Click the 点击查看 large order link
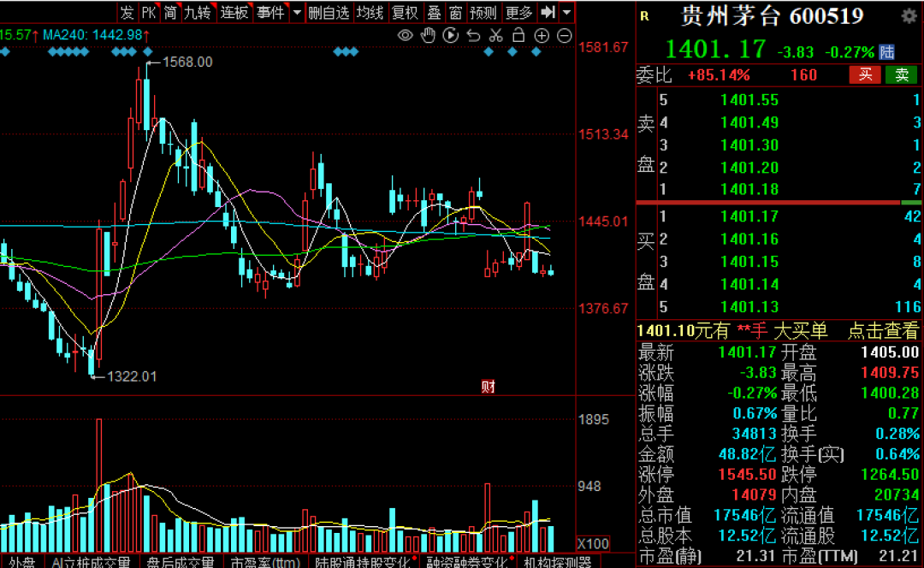This screenshot has width=924, height=568. pyautogui.click(x=883, y=331)
